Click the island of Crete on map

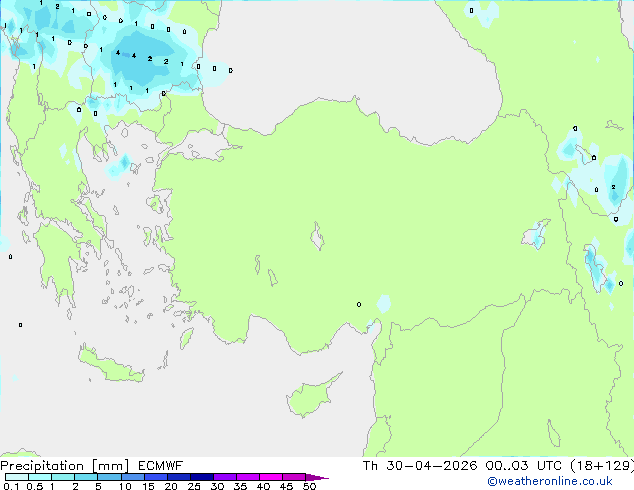coord(110,365)
